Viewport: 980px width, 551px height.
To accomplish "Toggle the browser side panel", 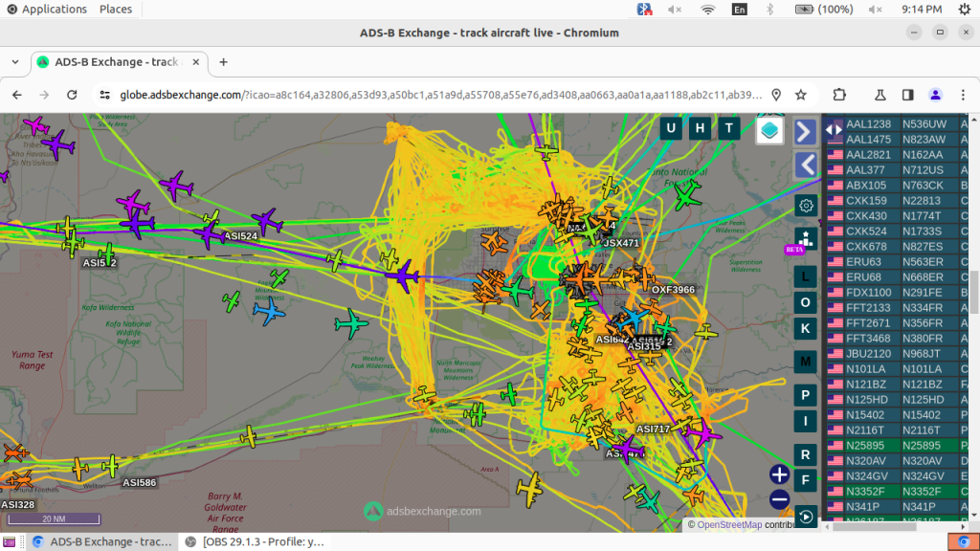I will point(907,95).
